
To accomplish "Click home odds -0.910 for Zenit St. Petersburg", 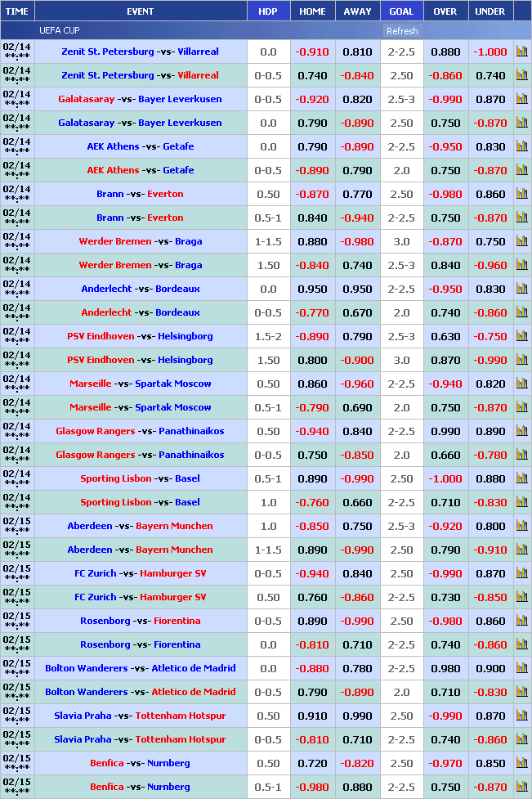I will tap(312, 52).
